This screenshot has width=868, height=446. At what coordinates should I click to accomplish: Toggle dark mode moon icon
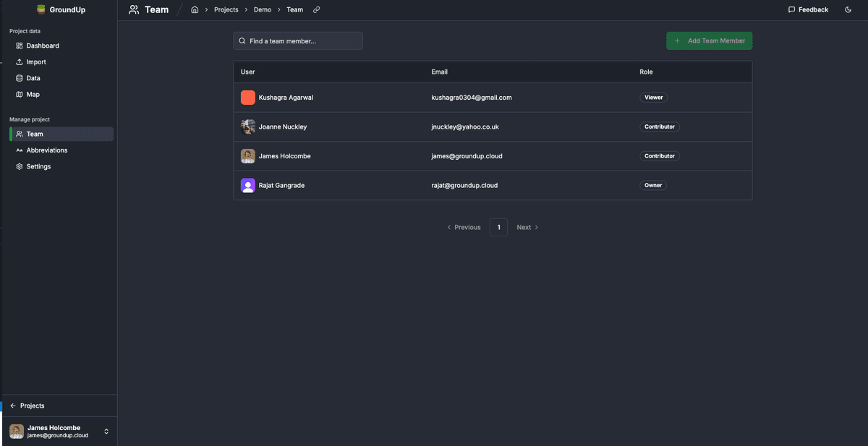click(x=847, y=10)
